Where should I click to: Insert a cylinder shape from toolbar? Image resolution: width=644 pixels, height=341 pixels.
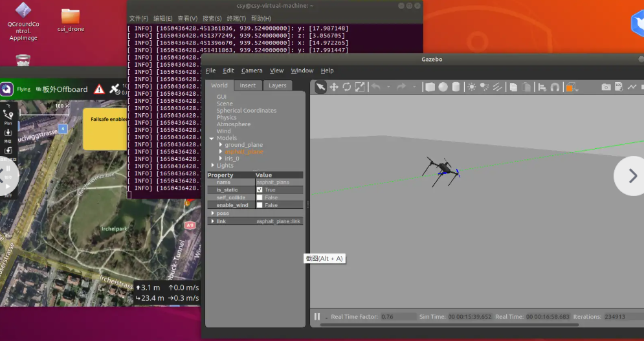pos(456,87)
